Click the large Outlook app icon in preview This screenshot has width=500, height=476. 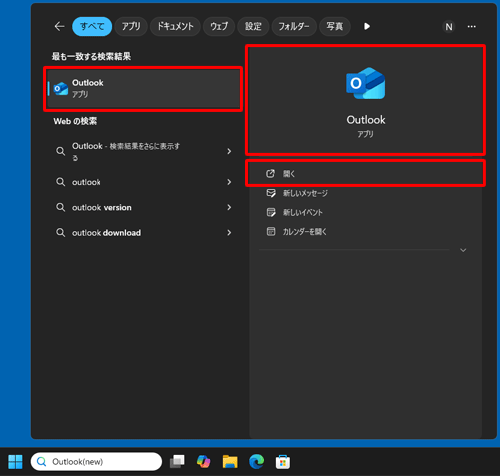coord(366,83)
